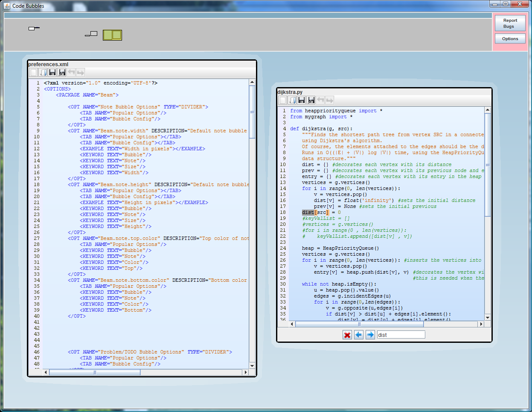Click line number 46 in preferences.xml gutter
532x412 pixels.
[37, 352]
